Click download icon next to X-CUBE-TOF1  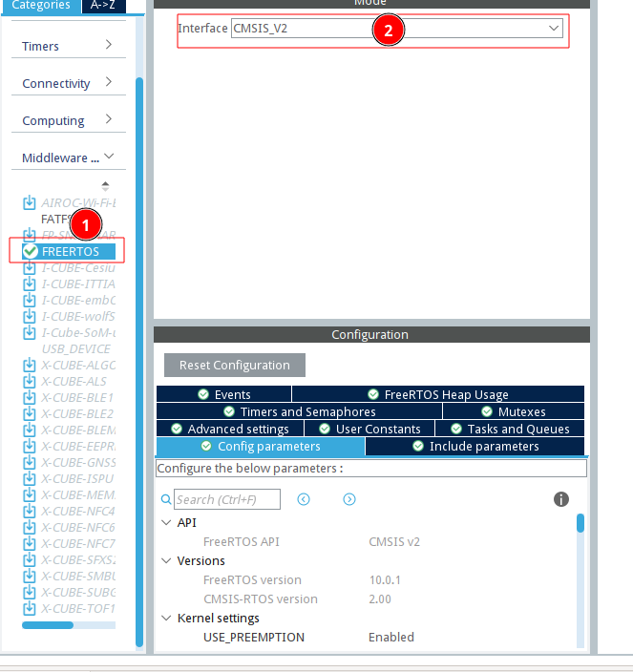(x=30, y=609)
